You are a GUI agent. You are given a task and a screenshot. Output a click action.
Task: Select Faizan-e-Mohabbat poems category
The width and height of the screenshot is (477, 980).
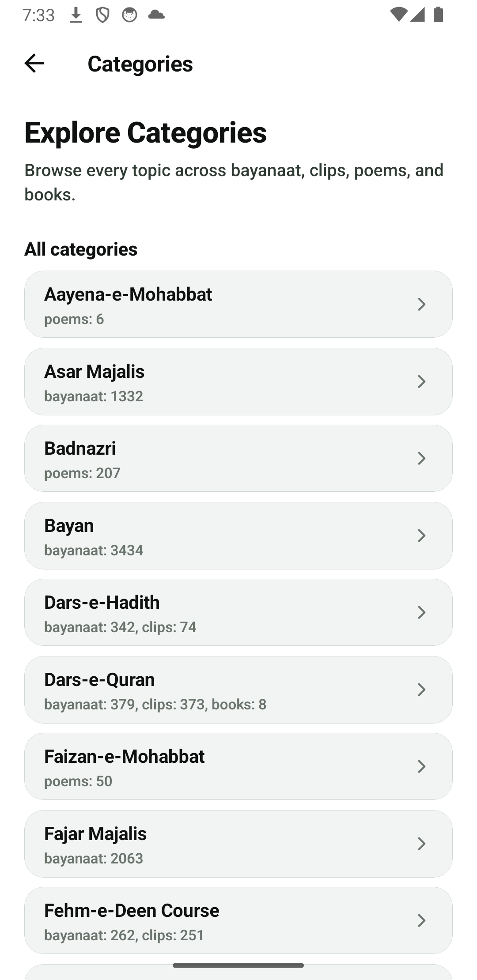point(238,766)
